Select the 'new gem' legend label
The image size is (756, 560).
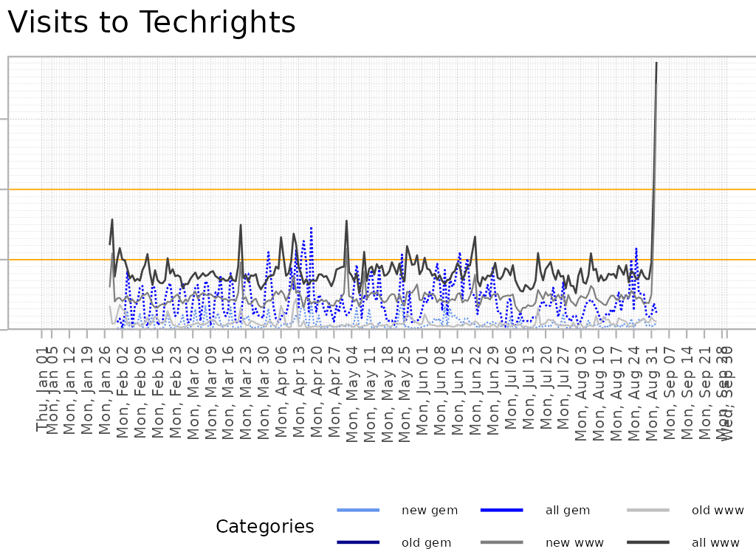[x=430, y=511]
